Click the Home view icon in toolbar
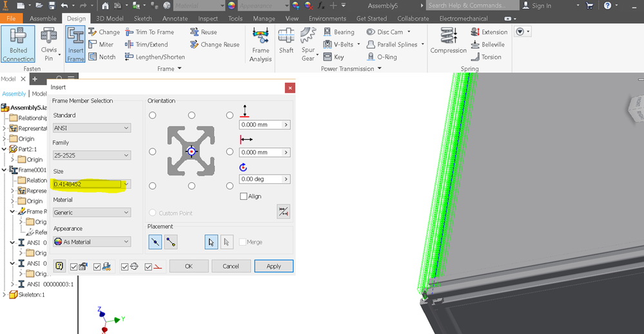The height and width of the screenshot is (334, 644). point(106,5)
